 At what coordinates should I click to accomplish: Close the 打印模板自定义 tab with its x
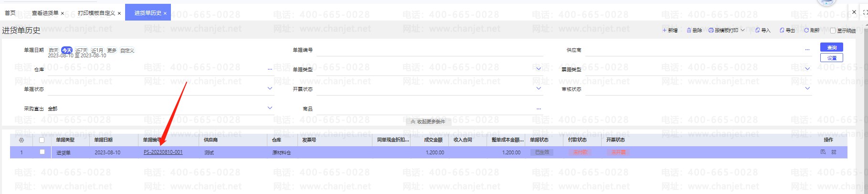pos(119,13)
